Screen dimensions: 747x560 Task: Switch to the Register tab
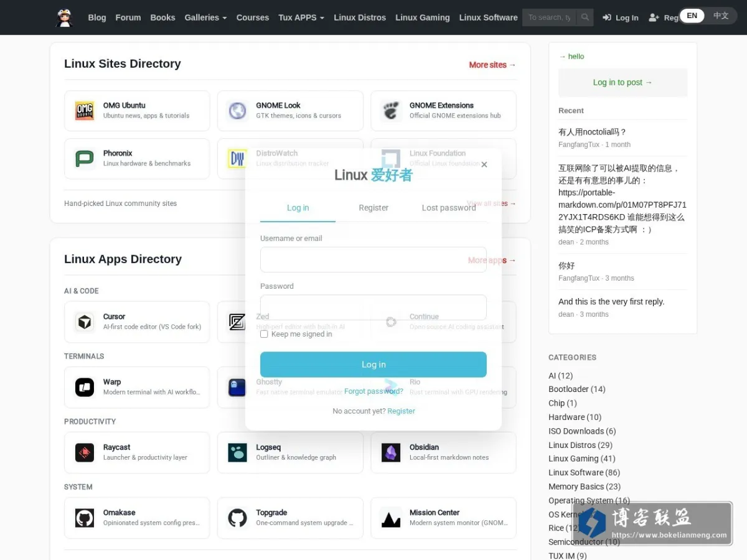point(374,208)
